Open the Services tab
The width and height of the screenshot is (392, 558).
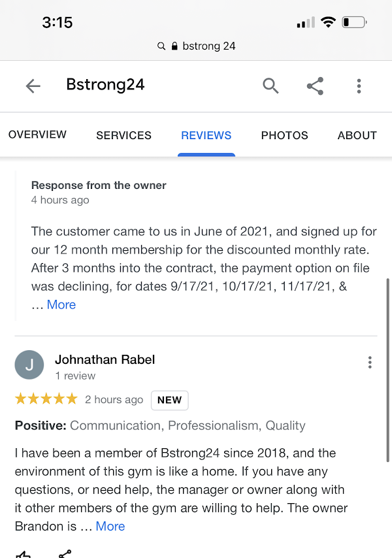(123, 135)
